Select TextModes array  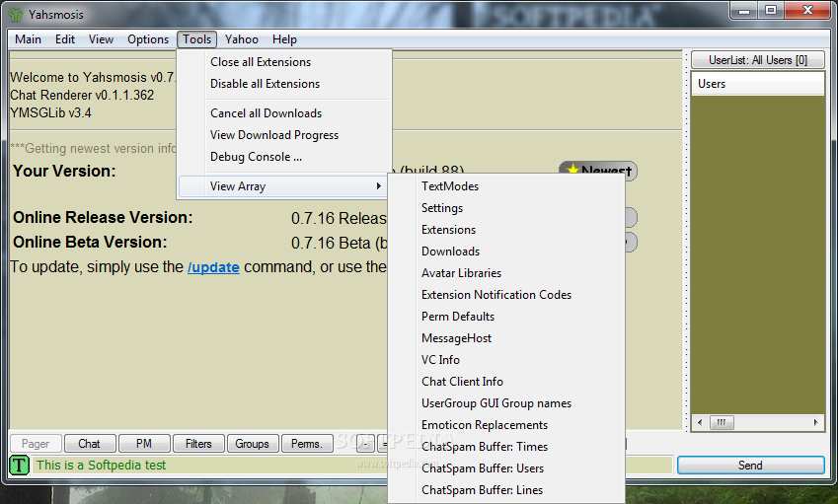506,186
